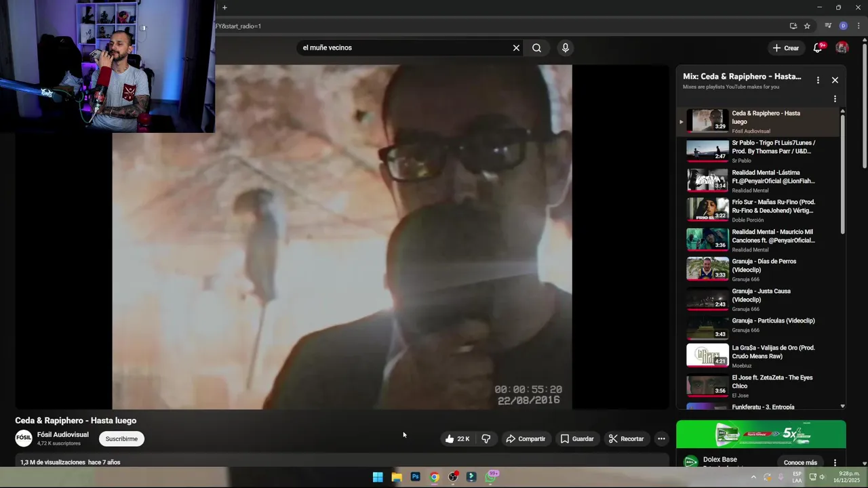Open the Chrome profile D avatar

pos(843,26)
